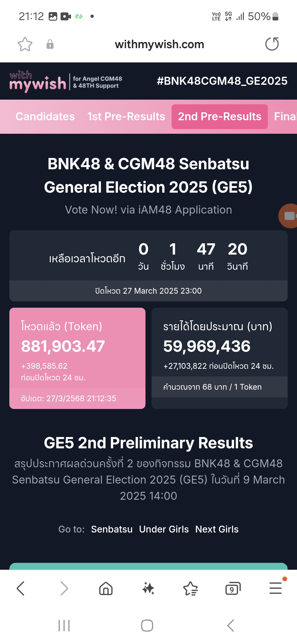Open the browser hamburger menu
Viewport: 297px width, 644px height.
pos(275,588)
